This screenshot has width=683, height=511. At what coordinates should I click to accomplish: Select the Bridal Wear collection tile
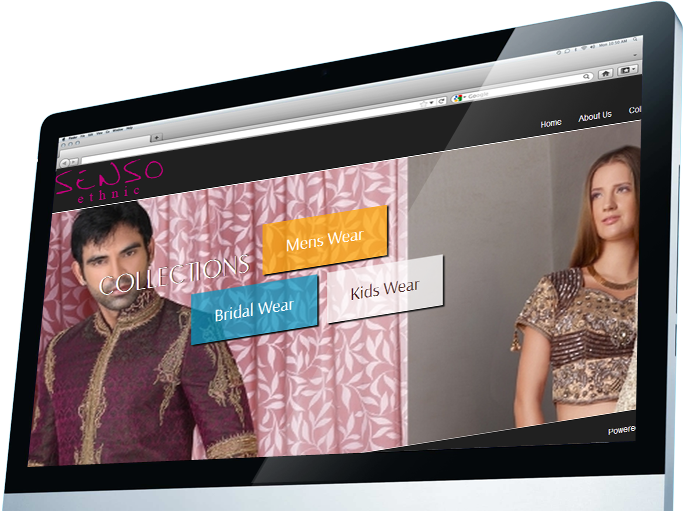[x=254, y=309]
